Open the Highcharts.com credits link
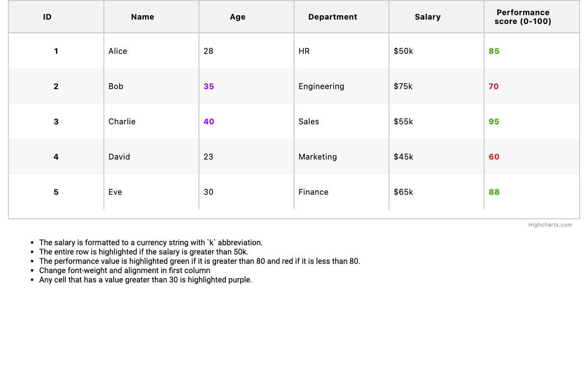The image size is (588, 370). click(550, 225)
